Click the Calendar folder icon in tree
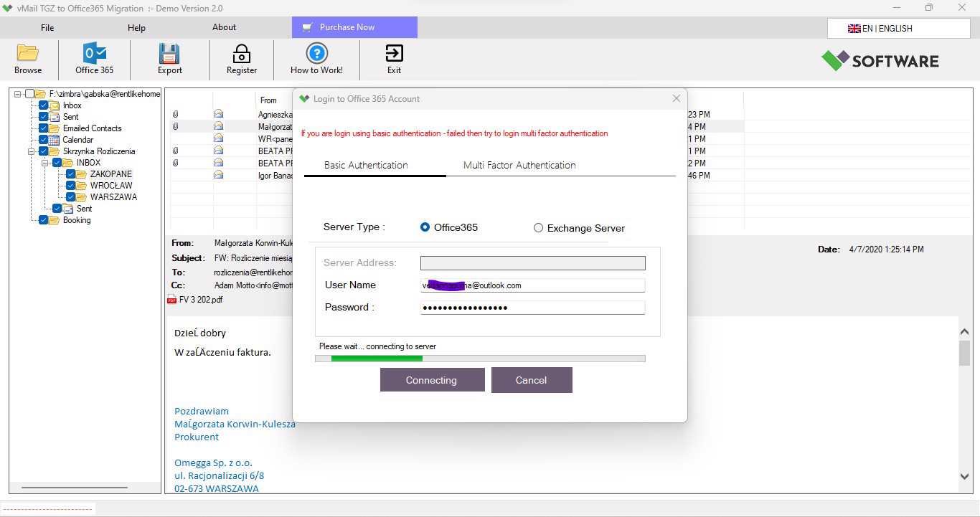The width and height of the screenshot is (980, 517). pyautogui.click(x=54, y=140)
